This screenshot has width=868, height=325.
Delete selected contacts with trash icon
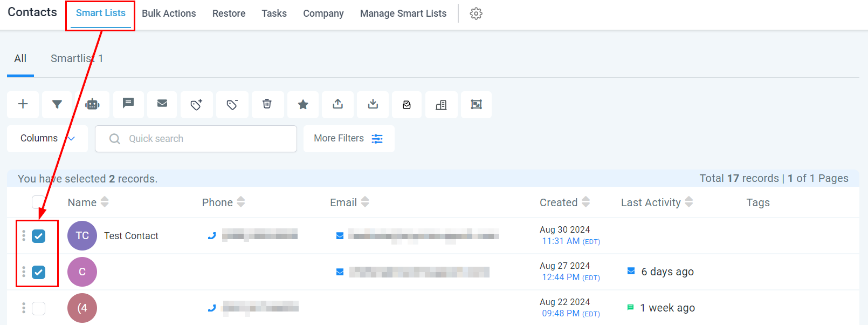(x=267, y=104)
